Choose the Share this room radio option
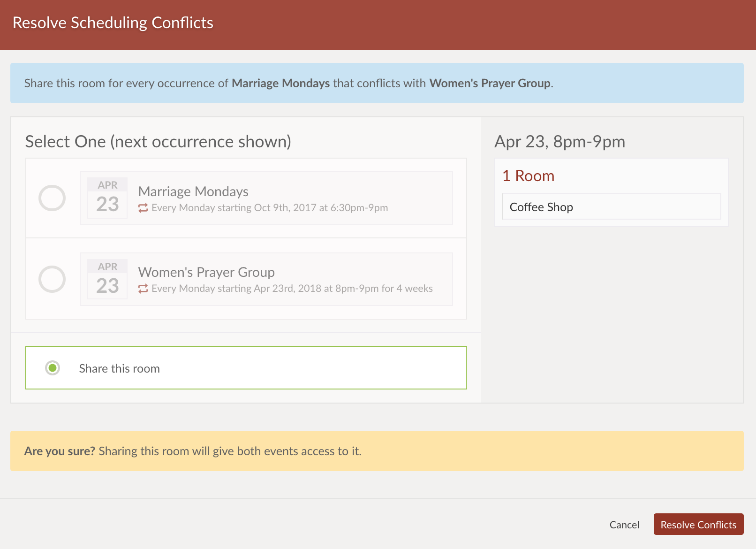Screen dimensions: 756x549 [53, 368]
